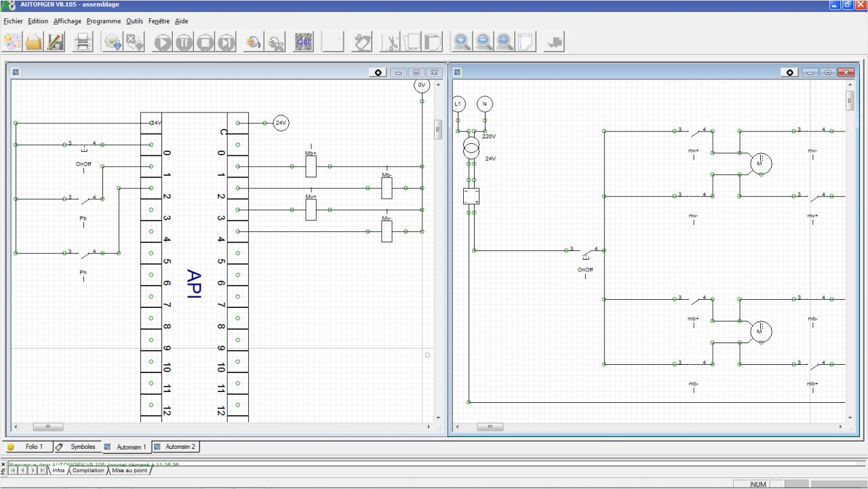Pause the simulation with the Pause button
This screenshot has height=489, width=868.
tap(184, 42)
